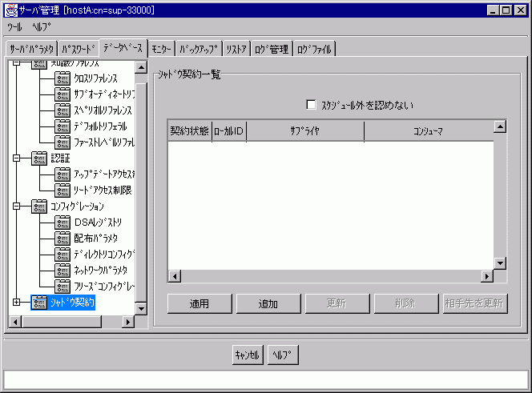
Task: Open the リストア tab
Action: coord(236,50)
